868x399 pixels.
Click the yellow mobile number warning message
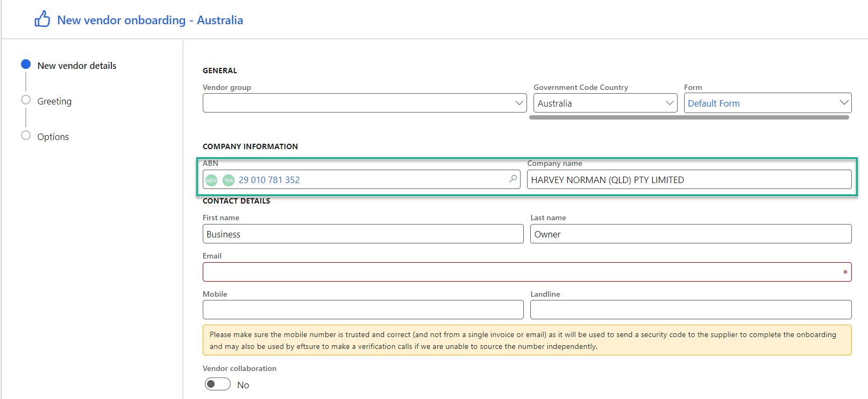pos(527,340)
